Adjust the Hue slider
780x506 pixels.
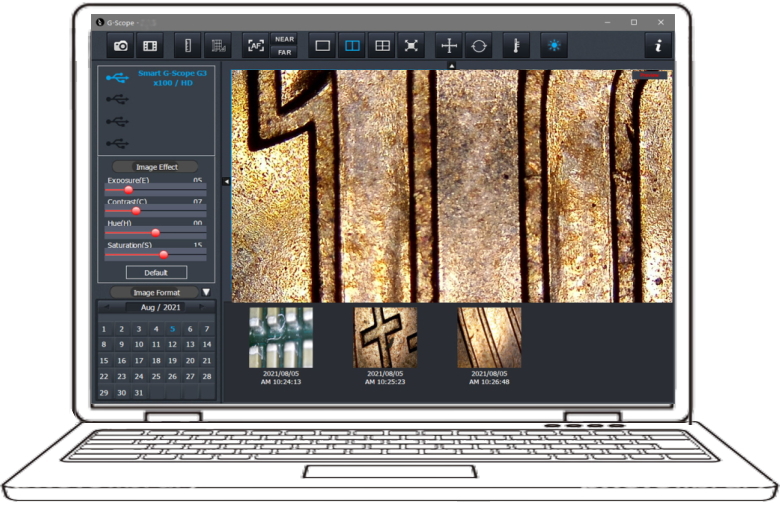point(155,233)
